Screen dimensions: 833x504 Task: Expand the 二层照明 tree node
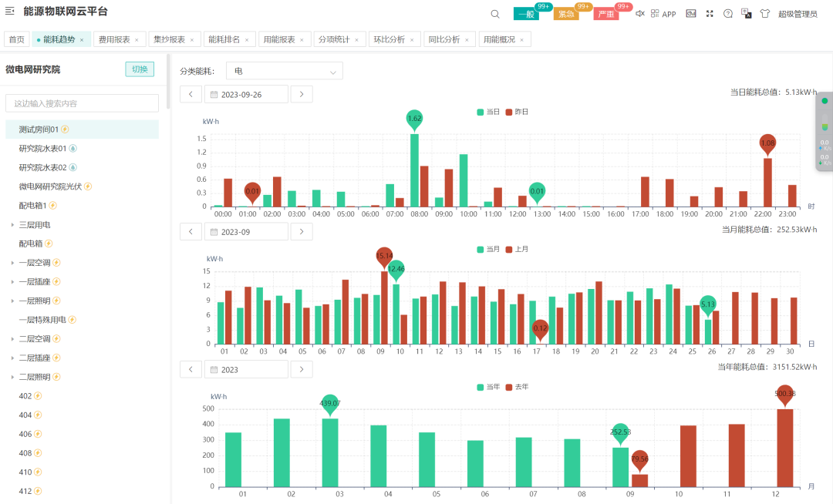tap(13, 377)
